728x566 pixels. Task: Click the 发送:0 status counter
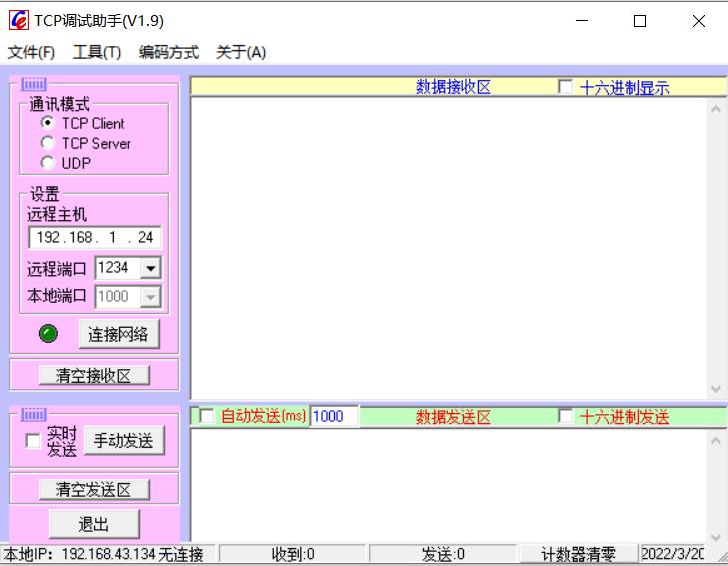[x=443, y=554]
